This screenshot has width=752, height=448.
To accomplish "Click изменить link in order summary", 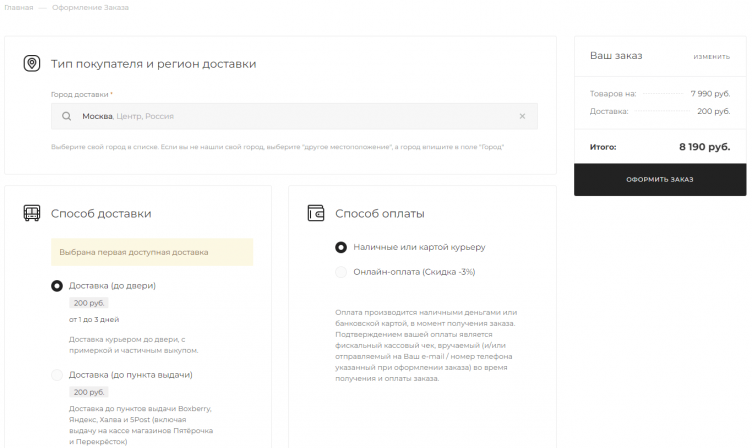I will tap(711, 57).
